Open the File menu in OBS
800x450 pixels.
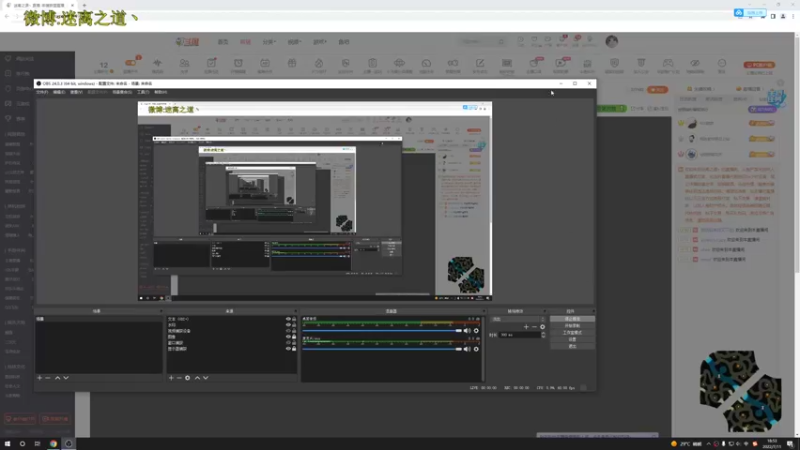pyautogui.click(x=42, y=92)
